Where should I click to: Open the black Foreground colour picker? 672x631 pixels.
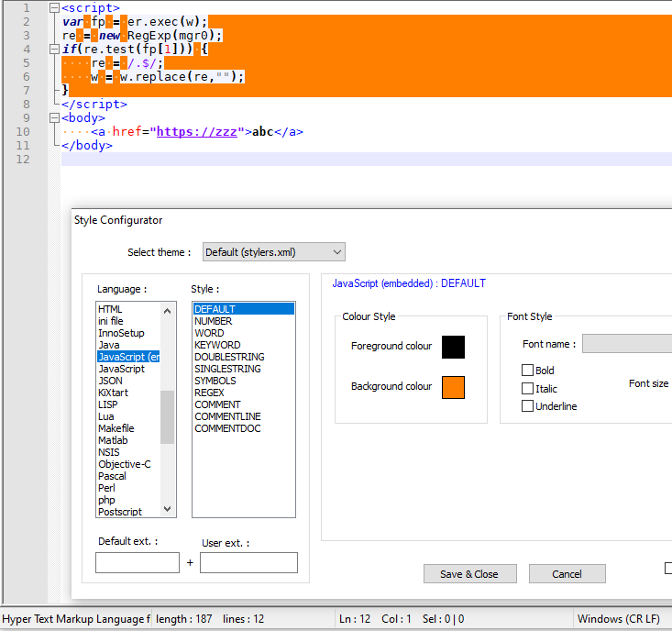point(453,347)
